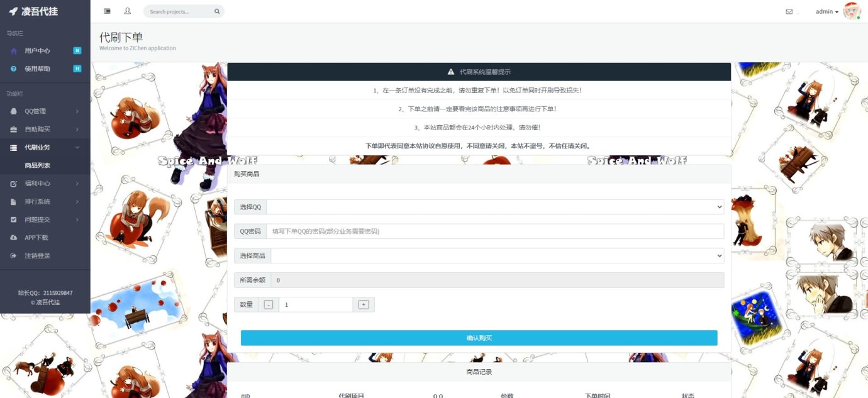
Task: Open the user profile icon in top bar
Action: [128, 11]
